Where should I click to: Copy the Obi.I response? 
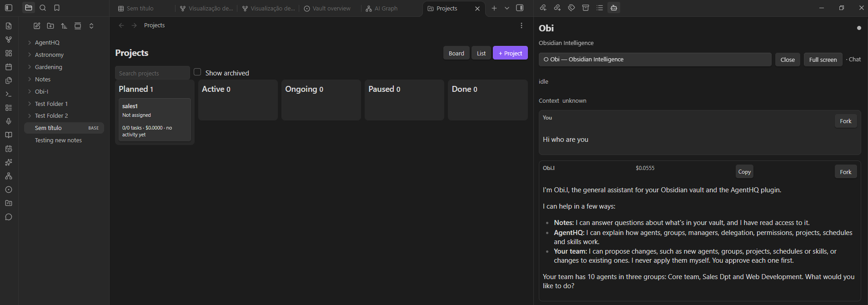tap(744, 171)
